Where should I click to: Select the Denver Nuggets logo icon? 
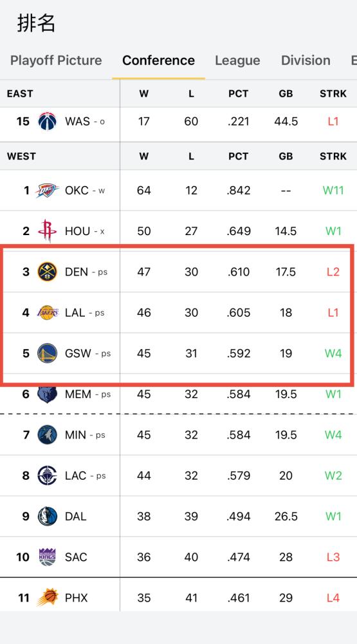pos(47,272)
